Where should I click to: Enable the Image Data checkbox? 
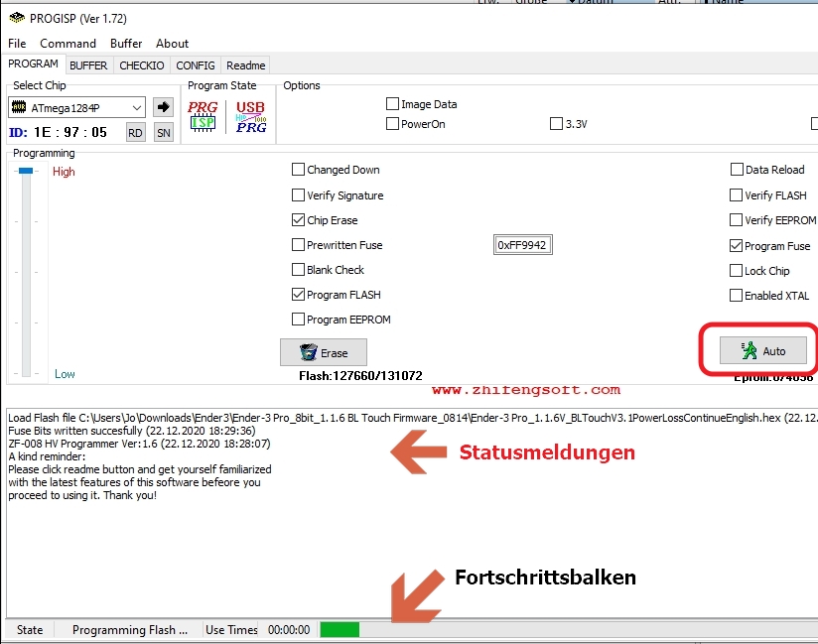392,104
